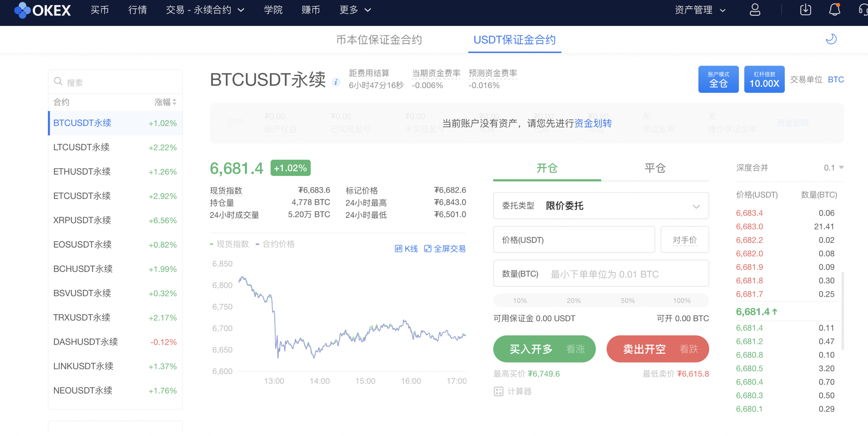Select 50% margin percentage on slider
Image resolution: width=868 pixels, height=436 pixels.
click(x=627, y=300)
